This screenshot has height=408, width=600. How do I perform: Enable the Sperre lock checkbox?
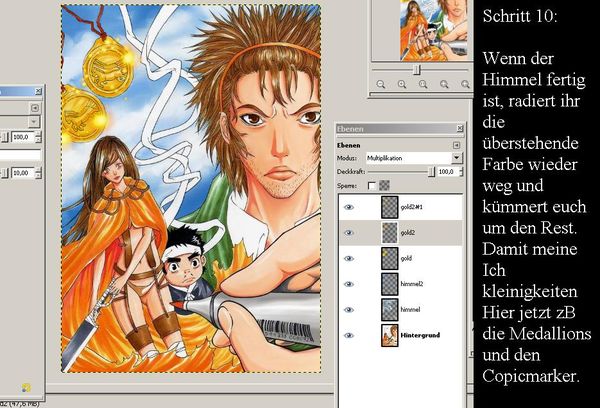click(372, 186)
